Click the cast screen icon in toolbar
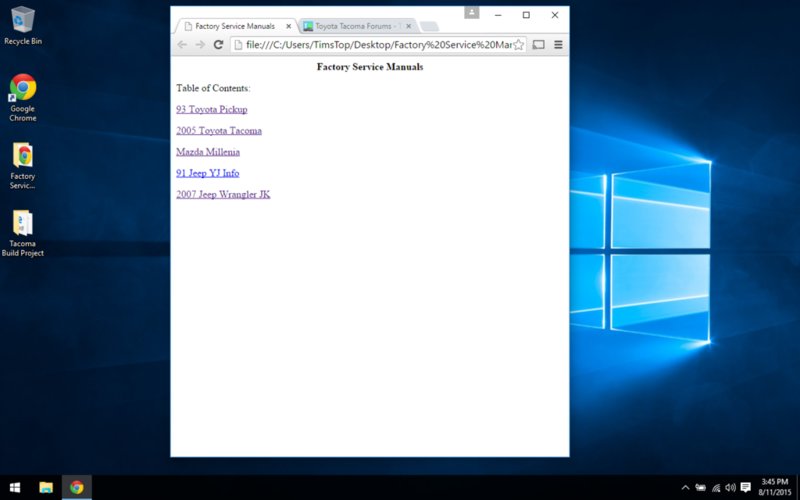The height and width of the screenshot is (500, 800). click(538, 45)
